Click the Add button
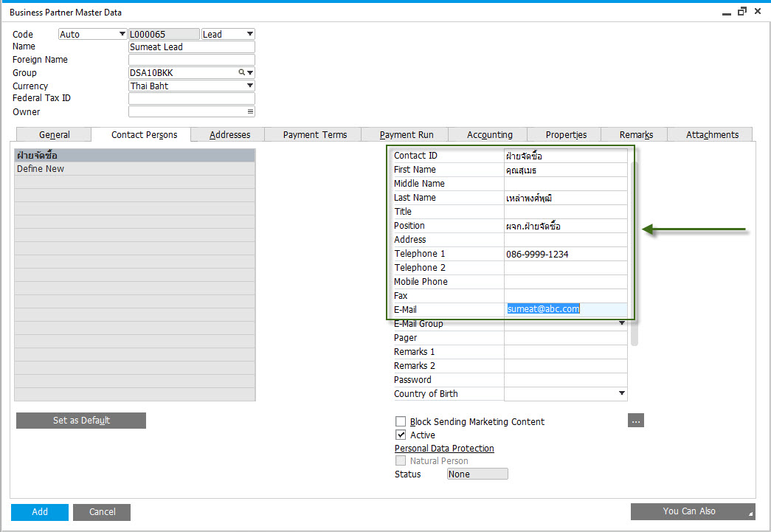Viewport: 771px width, 532px height. click(40, 512)
